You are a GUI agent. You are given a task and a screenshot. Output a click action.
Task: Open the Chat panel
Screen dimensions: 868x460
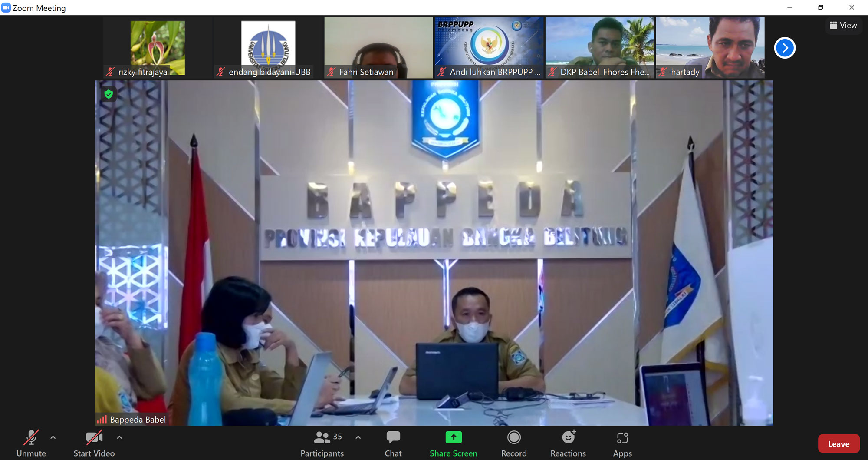click(393, 443)
